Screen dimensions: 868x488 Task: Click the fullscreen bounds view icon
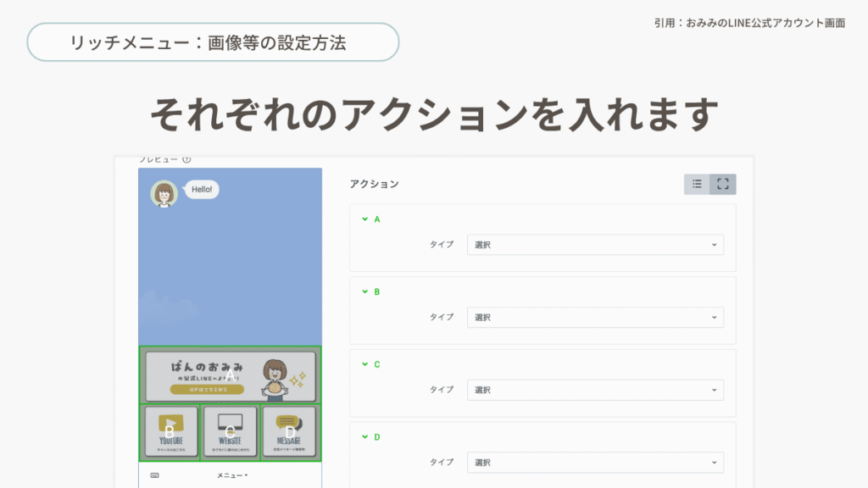click(723, 184)
